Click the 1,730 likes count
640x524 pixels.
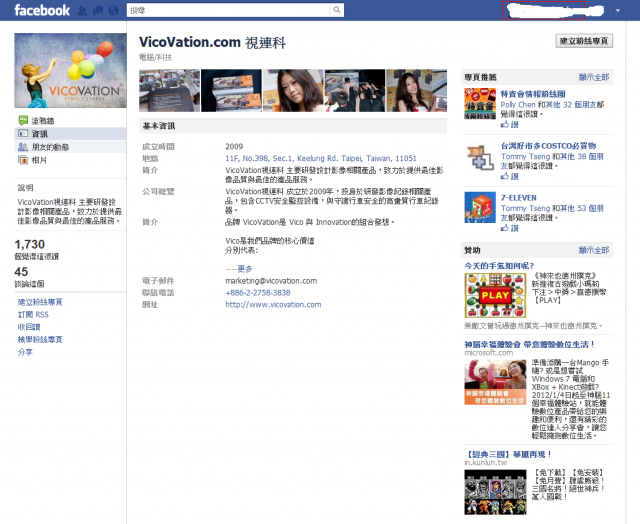[30, 244]
